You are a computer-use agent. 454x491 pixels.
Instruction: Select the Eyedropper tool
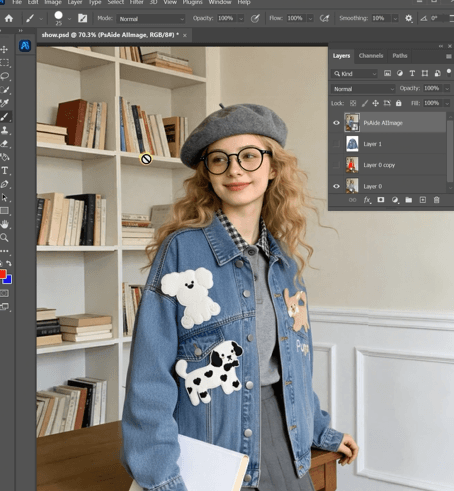(x=5, y=103)
